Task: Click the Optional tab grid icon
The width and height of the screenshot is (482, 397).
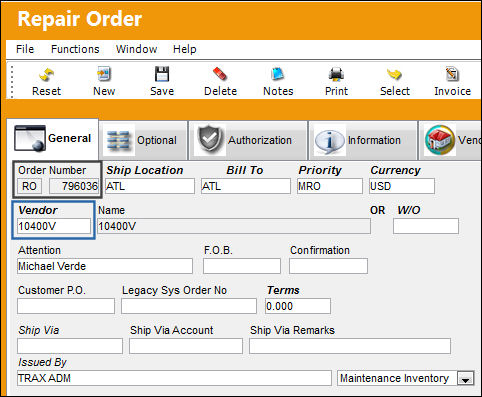Action: [118, 141]
